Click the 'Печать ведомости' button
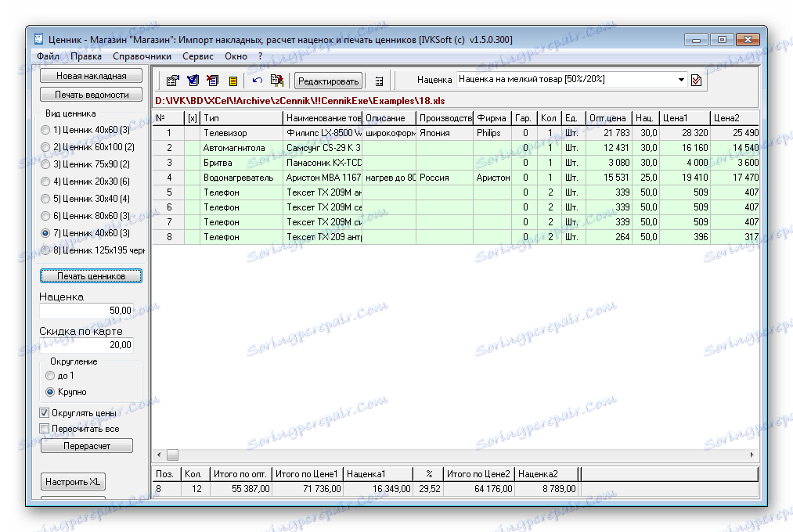 91,95
